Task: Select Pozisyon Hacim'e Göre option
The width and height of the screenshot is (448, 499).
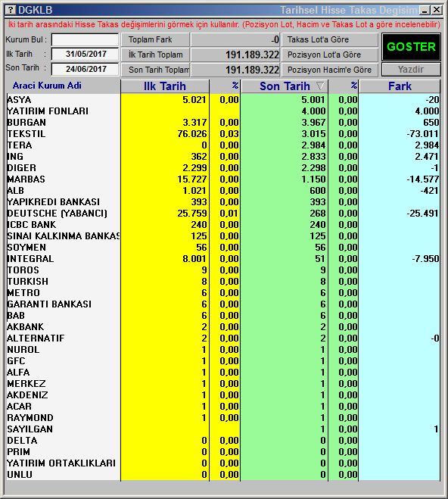Action: [x=330, y=70]
